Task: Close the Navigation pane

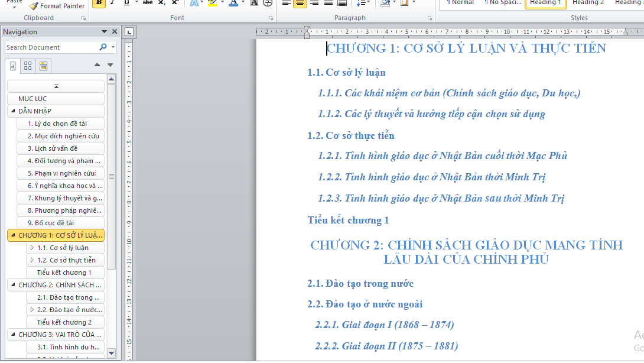Action: 115,32
